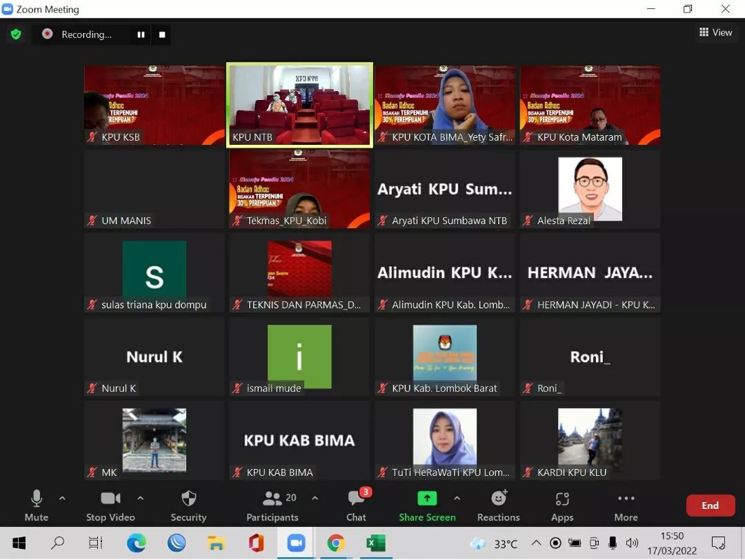Open the Participants panel

click(x=272, y=506)
